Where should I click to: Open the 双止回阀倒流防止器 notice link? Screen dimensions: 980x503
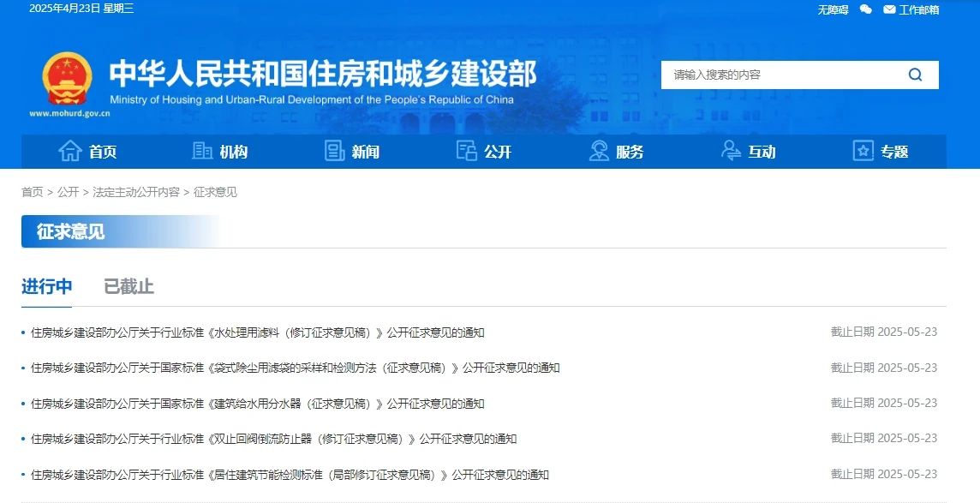coord(273,439)
